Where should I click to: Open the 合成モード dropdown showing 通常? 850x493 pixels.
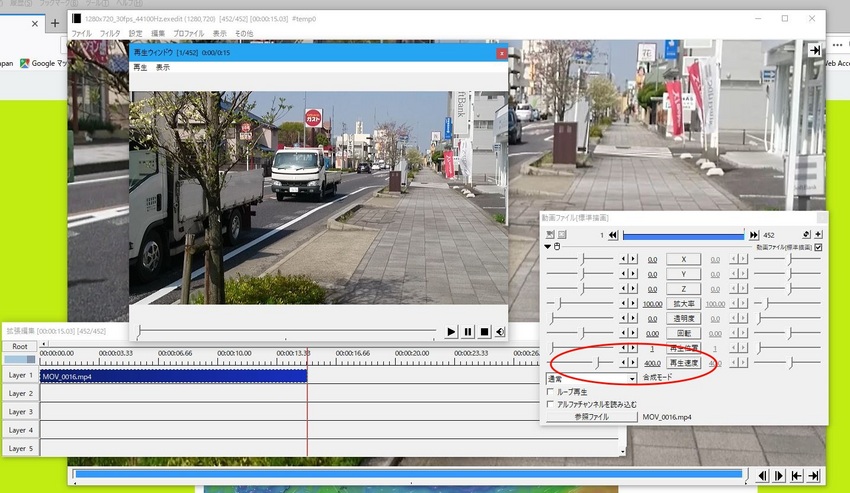[x=591, y=378]
